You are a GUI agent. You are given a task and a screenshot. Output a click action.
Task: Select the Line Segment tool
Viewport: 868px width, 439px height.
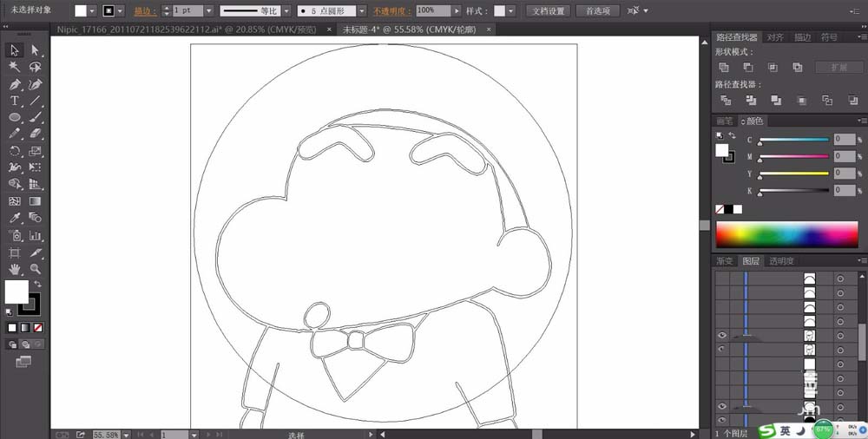(x=35, y=101)
